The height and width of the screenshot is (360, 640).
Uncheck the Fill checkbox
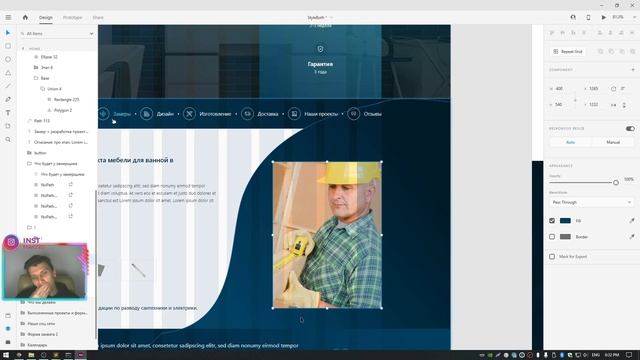coord(552,221)
